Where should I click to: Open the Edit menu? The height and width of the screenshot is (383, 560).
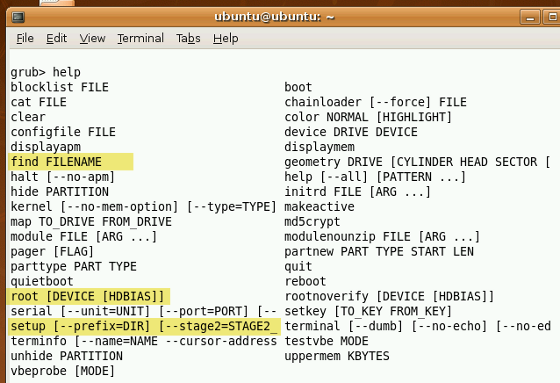click(x=56, y=38)
